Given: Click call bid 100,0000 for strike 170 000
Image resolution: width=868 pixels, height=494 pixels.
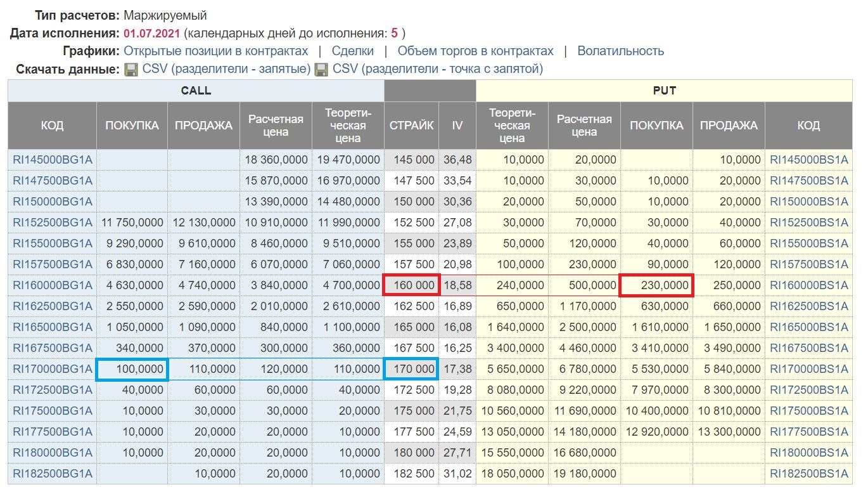Looking at the screenshot, I should 132,369.
